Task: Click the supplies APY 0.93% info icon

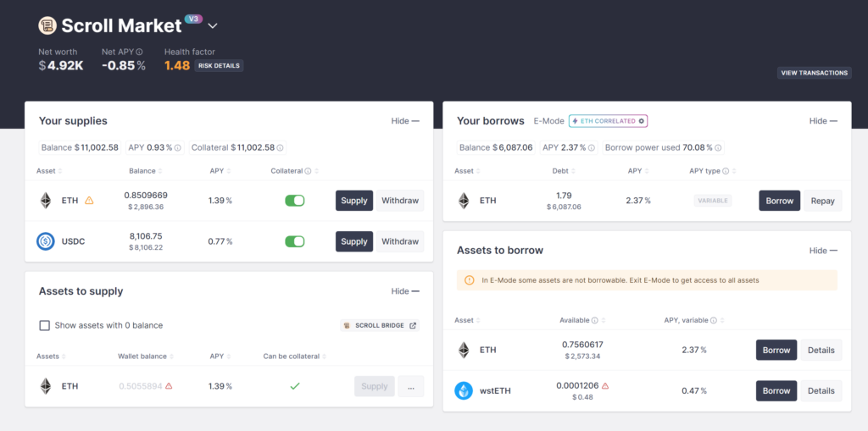Action: tap(178, 147)
